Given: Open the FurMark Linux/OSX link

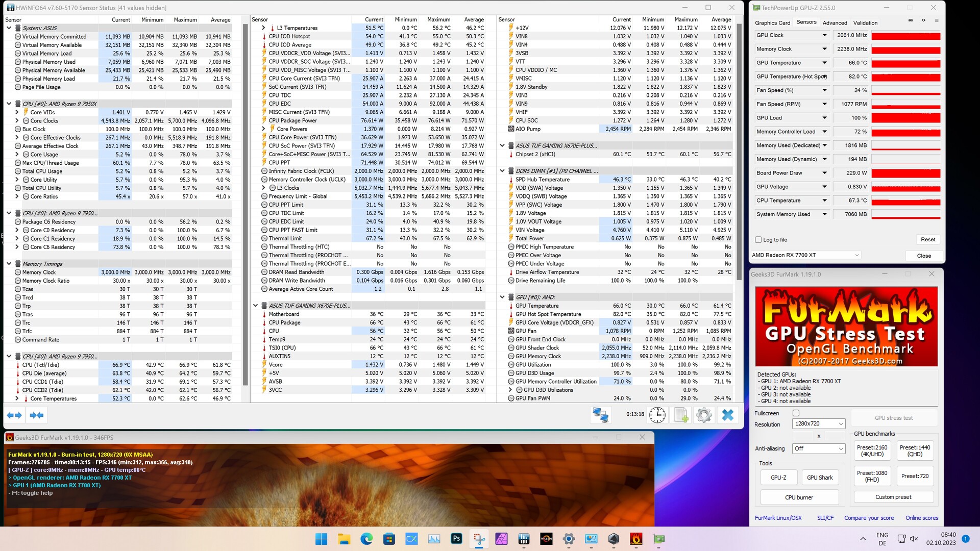Looking at the screenshot, I should pos(778,518).
